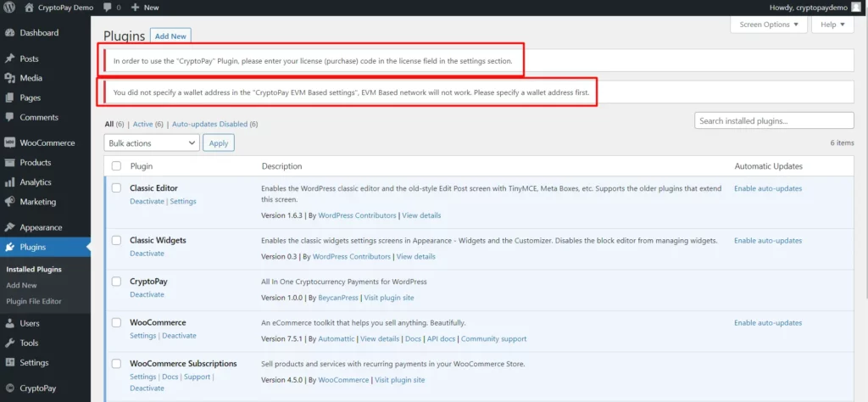Click the Products box icon
Image resolution: width=868 pixels, height=402 pixels.
[x=9, y=163]
